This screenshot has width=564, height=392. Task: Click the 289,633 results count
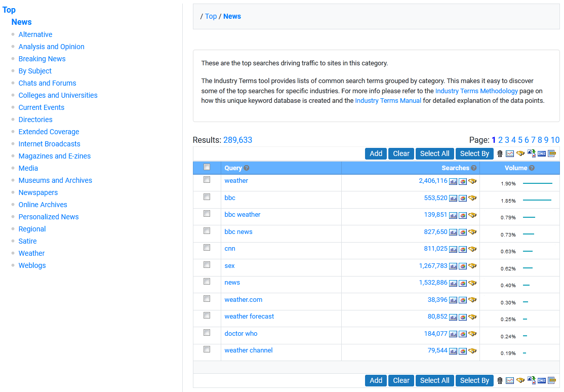[x=237, y=140]
